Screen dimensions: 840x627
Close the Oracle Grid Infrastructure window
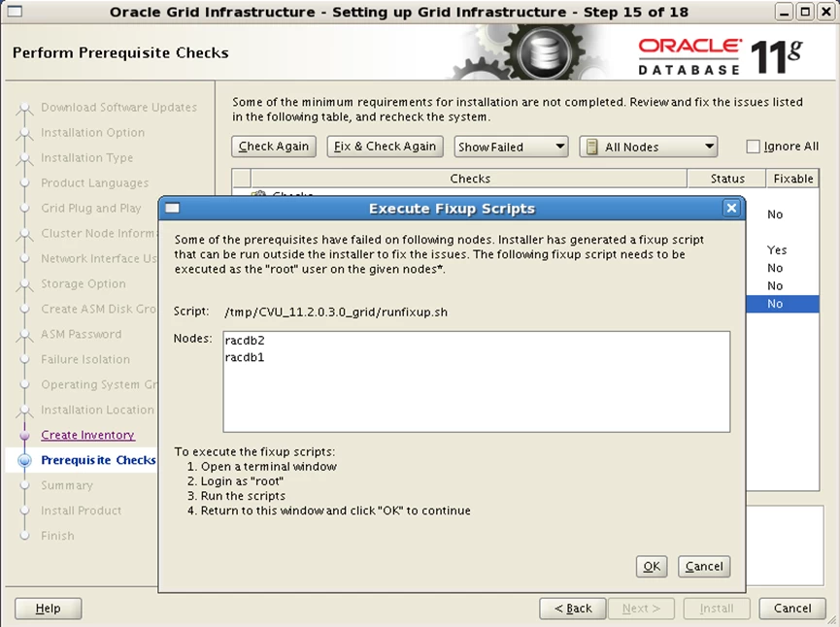[826, 12]
